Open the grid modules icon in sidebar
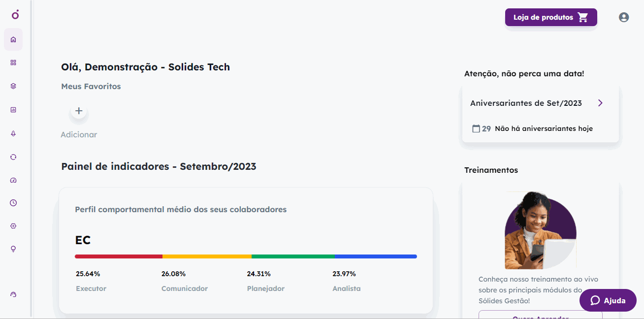 pyautogui.click(x=13, y=63)
